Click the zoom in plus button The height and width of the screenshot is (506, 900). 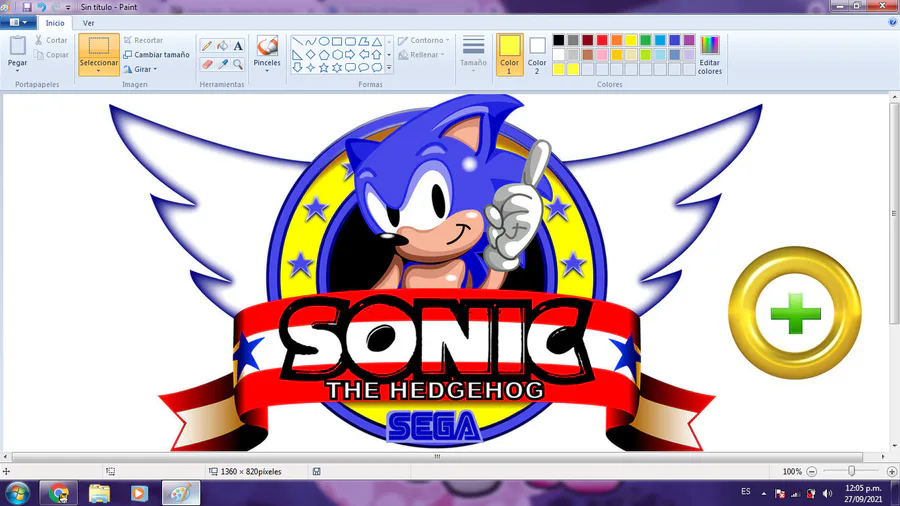click(891, 472)
